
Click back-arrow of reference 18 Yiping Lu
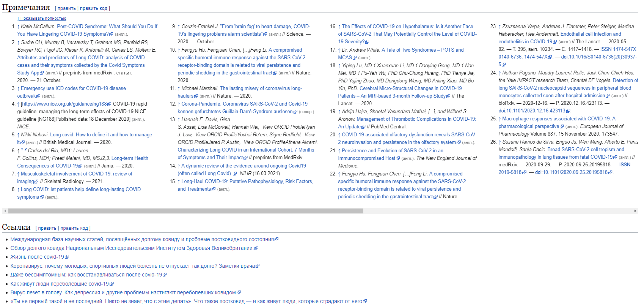[339, 66]
